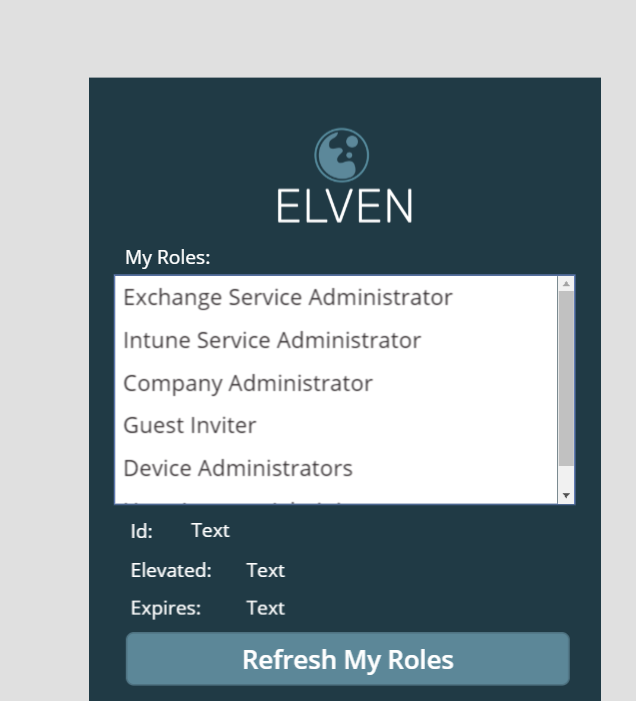
Task: Click the Id label
Action: (142, 532)
